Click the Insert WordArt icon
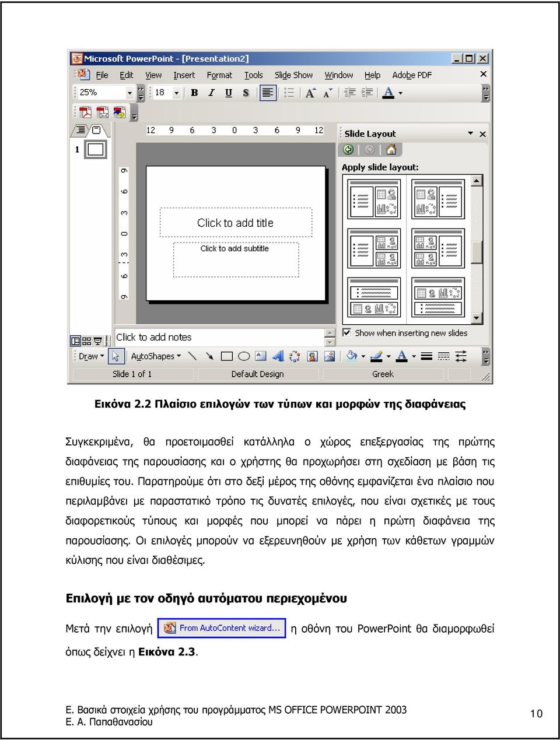The image size is (560, 740). [278, 356]
